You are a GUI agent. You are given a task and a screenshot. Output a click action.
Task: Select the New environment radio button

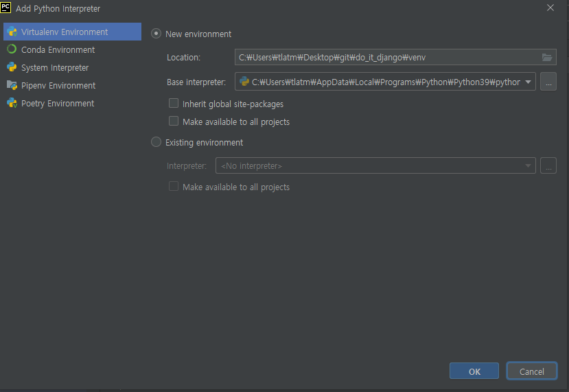156,34
